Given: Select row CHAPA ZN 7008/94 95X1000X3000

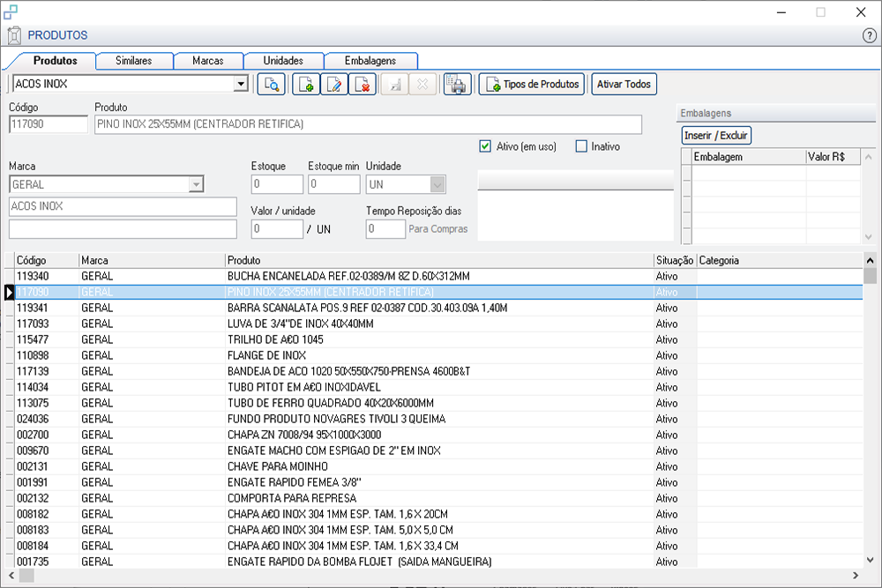Looking at the screenshot, I should coord(438,435).
